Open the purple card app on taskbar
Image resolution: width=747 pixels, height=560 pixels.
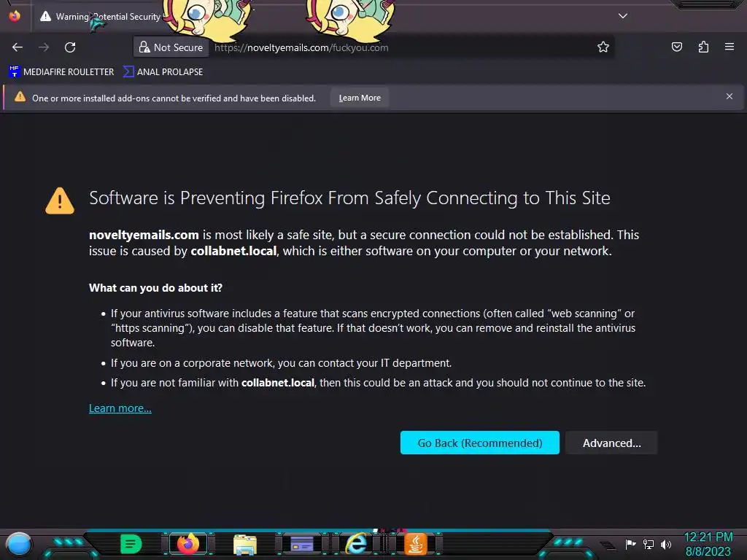click(302, 544)
